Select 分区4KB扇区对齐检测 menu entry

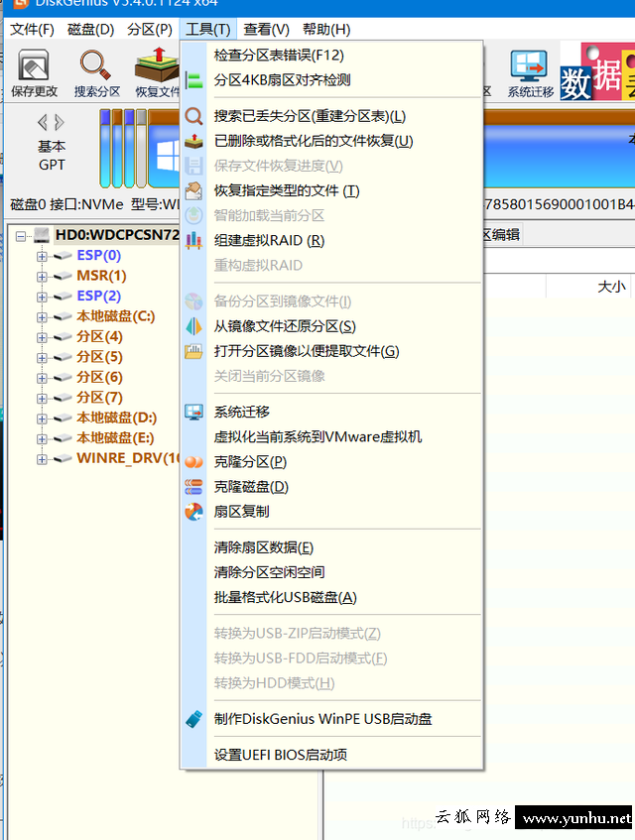(332, 80)
